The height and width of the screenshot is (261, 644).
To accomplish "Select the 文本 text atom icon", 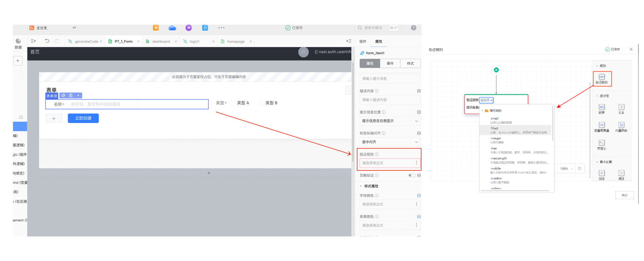I will click(x=621, y=109).
